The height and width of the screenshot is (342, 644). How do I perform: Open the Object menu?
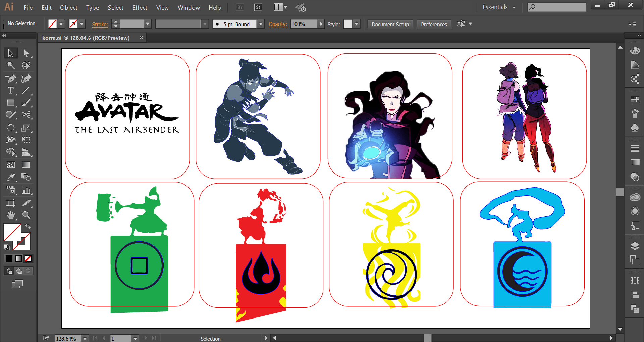pyautogui.click(x=69, y=7)
